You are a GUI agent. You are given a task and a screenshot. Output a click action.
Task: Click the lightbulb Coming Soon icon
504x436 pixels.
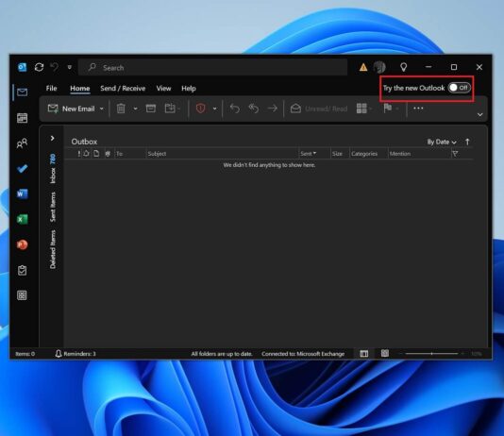coord(403,67)
